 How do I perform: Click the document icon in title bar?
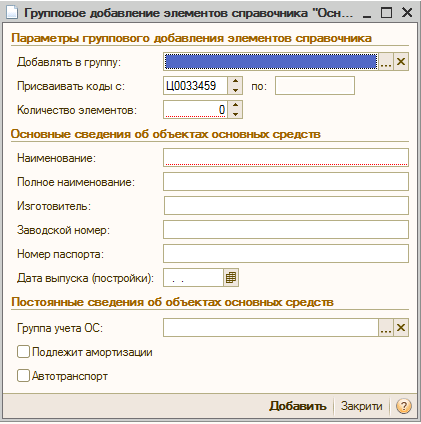coord(12,13)
